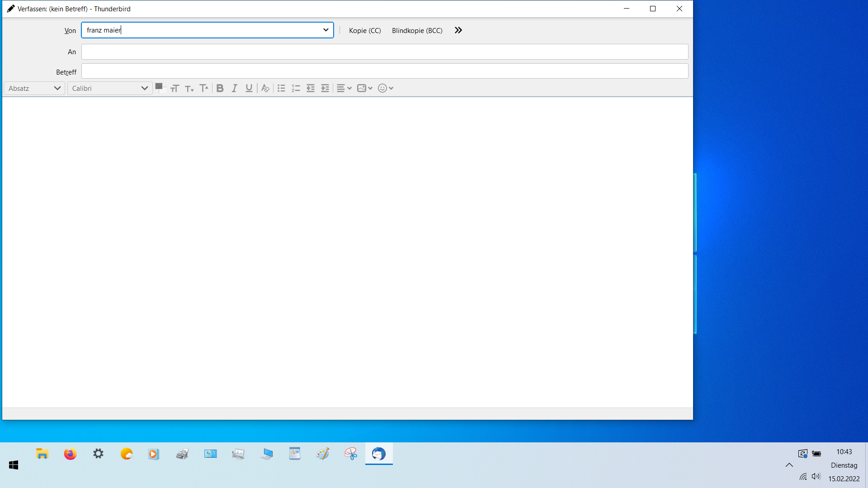Click the increase font size icon

204,89
